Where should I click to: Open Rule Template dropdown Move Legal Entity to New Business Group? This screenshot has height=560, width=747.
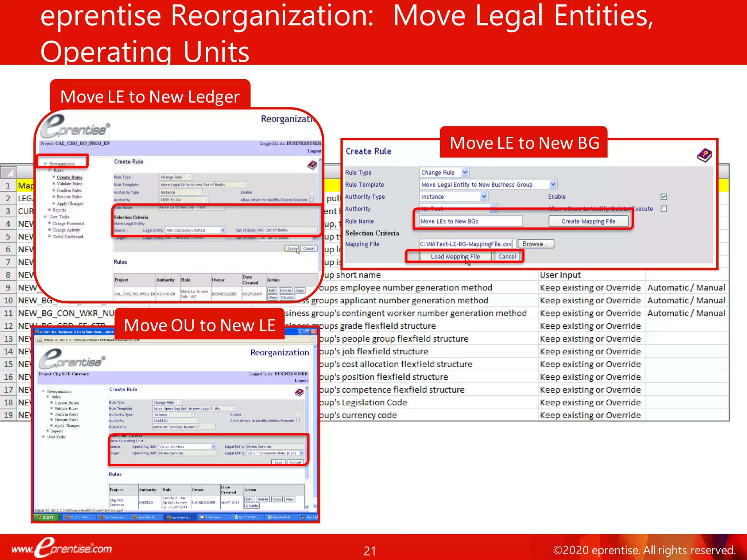tap(553, 184)
